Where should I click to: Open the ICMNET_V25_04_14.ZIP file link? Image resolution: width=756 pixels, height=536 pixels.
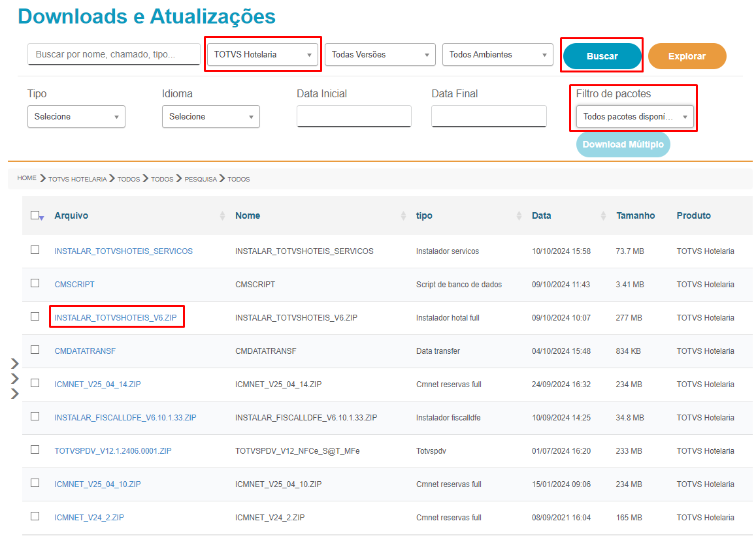(97, 385)
